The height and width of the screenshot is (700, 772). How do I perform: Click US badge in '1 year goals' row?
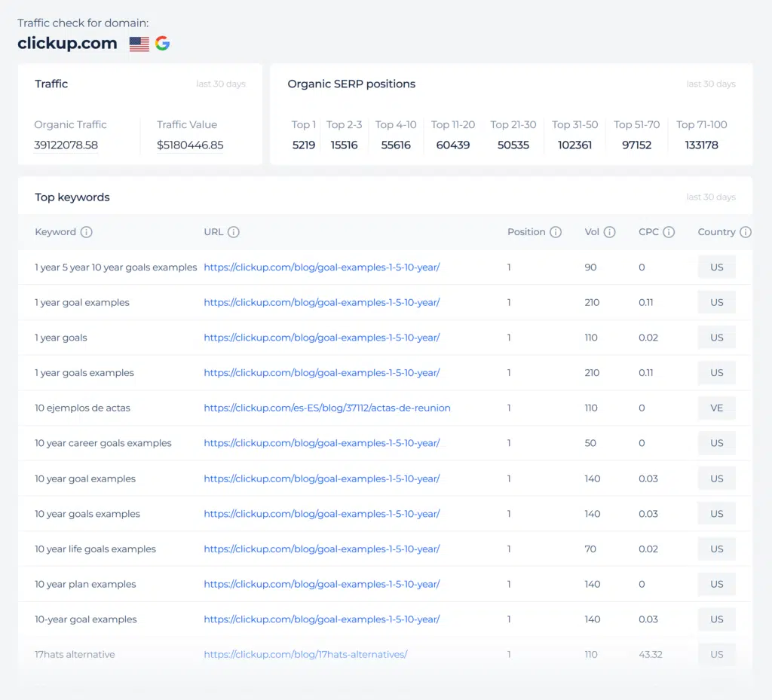716,338
